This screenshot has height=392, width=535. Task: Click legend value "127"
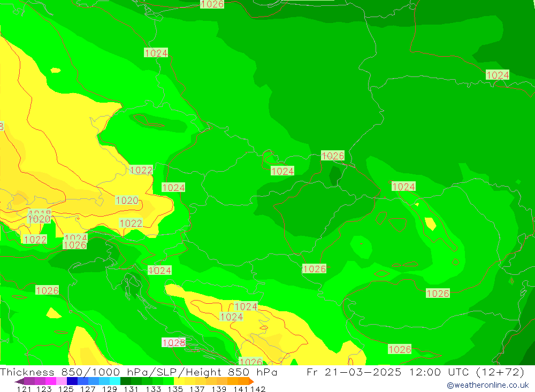[88, 389]
